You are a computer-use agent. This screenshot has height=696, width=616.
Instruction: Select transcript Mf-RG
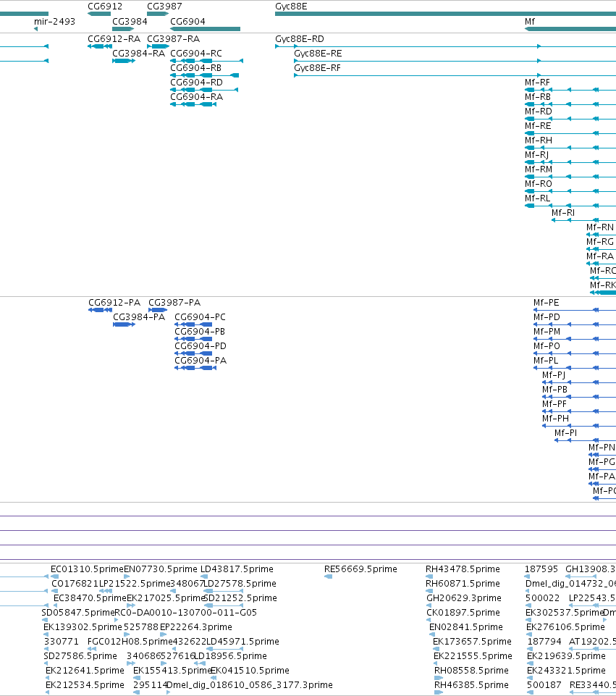pyautogui.click(x=600, y=242)
